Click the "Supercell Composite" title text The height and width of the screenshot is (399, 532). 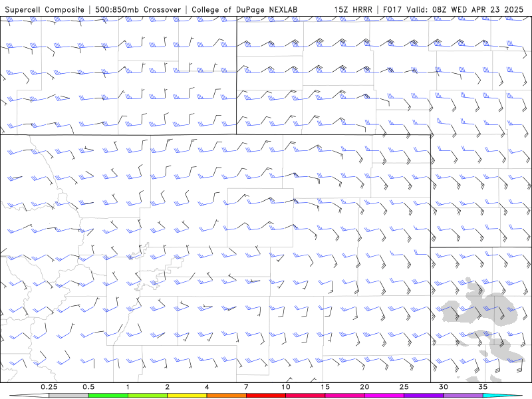(x=45, y=9)
